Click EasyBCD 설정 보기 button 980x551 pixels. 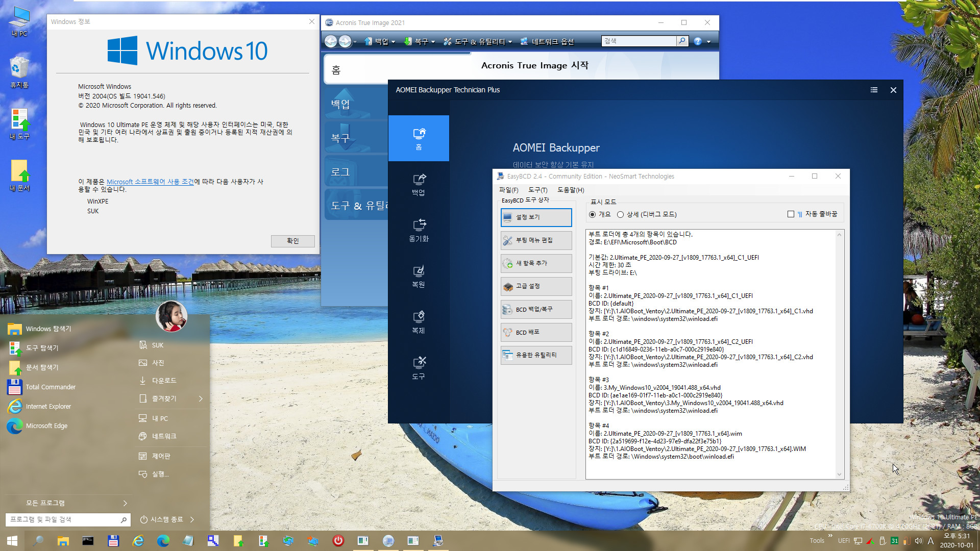[536, 217]
